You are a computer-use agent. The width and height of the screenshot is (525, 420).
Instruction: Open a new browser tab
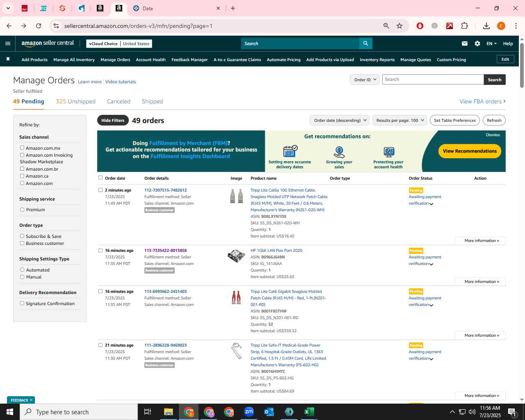[x=233, y=8]
